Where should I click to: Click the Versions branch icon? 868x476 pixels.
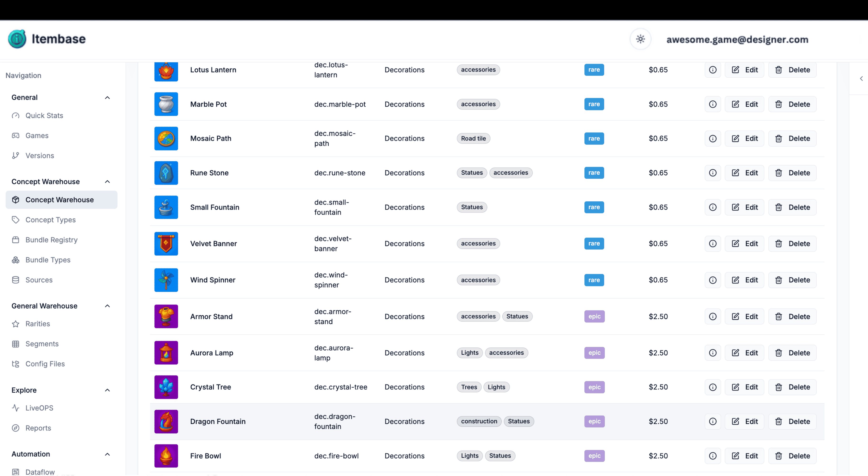(15, 155)
